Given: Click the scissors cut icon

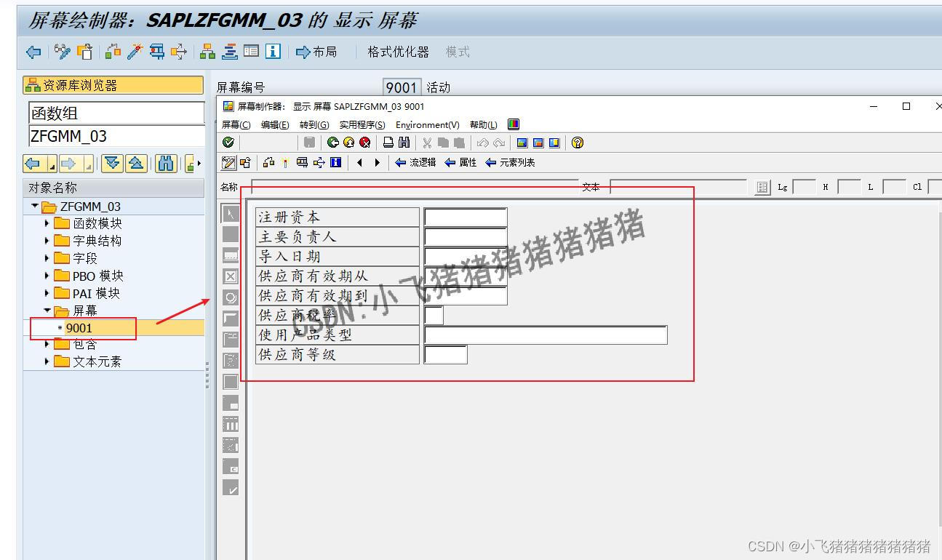Looking at the screenshot, I should (x=427, y=143).
